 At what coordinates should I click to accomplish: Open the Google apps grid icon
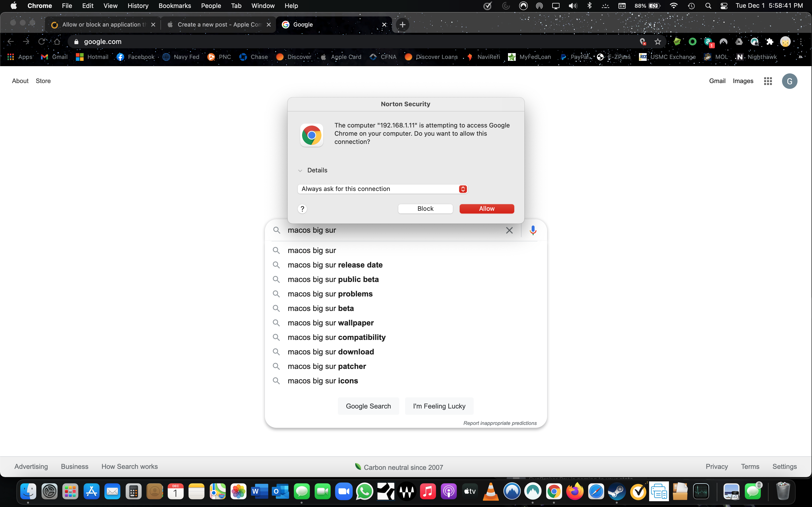click(768, 81)
